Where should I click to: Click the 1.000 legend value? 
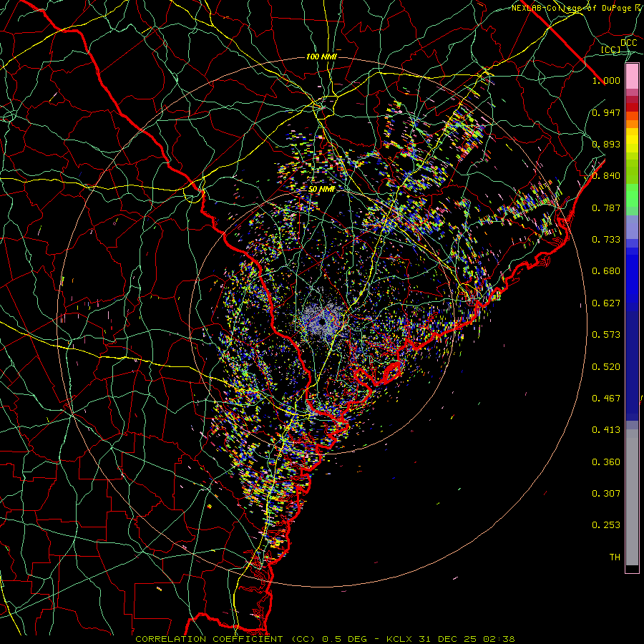coord(606,80)
